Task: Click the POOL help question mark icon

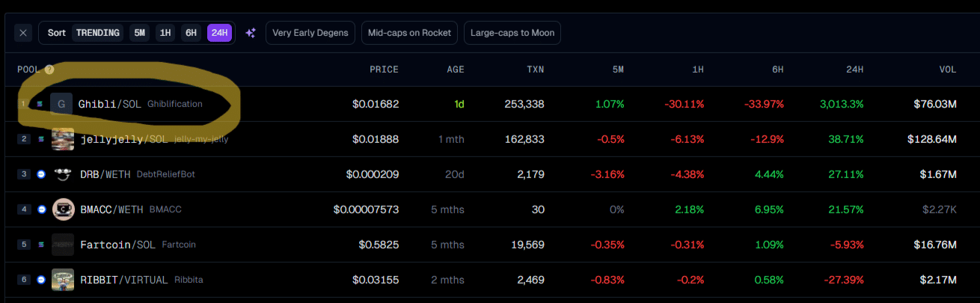Action: (x=49, y=70)
